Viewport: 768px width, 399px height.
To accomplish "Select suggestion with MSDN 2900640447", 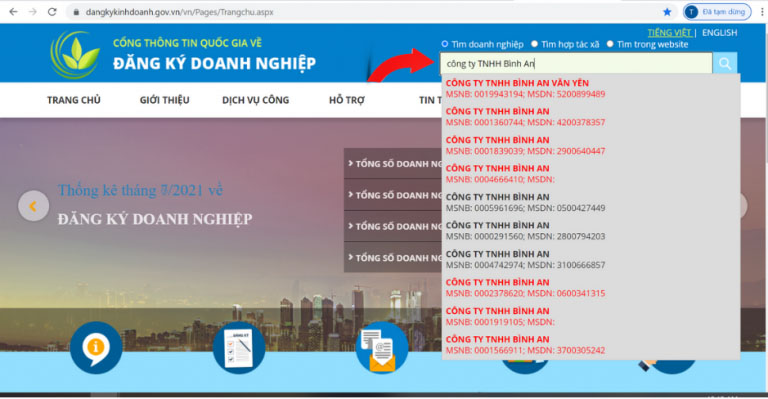I will click(590, 145).
